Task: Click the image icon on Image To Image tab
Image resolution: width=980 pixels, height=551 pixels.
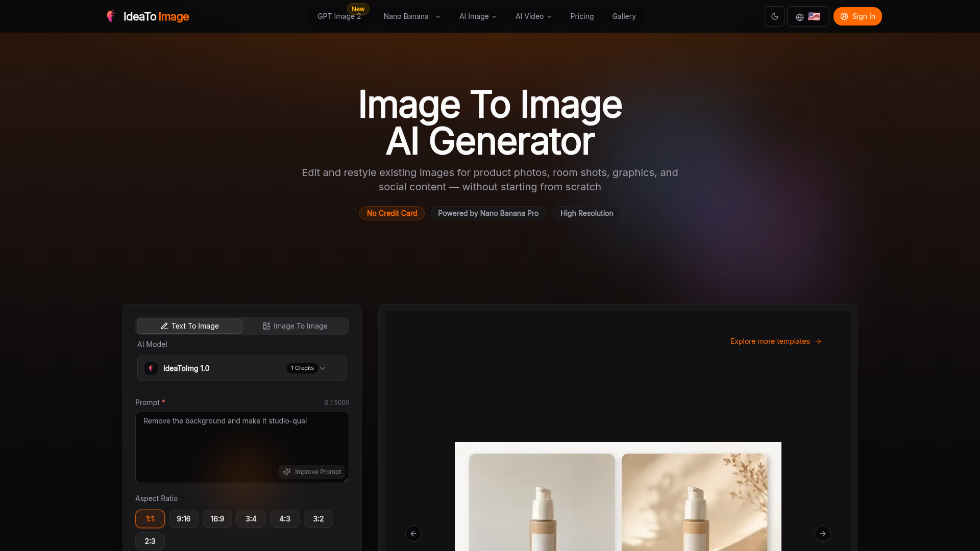Action: (266, 326)
